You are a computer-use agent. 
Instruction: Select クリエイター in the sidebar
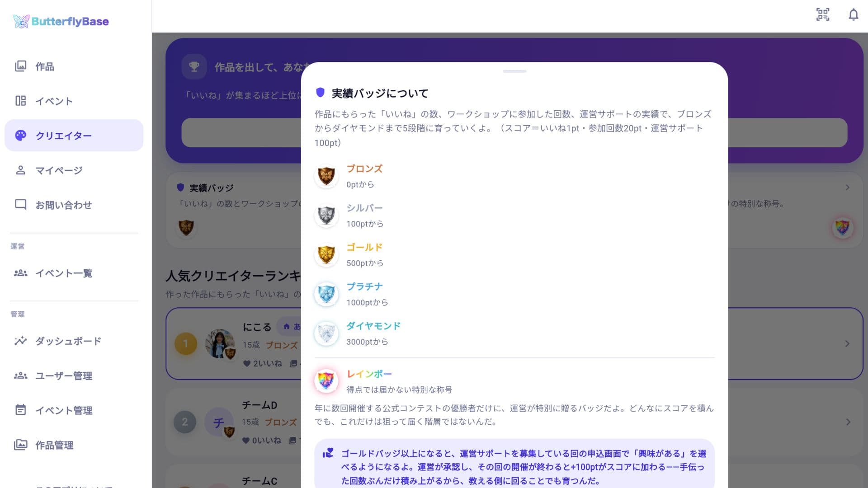pyautogui.click(x=74, y=135)
